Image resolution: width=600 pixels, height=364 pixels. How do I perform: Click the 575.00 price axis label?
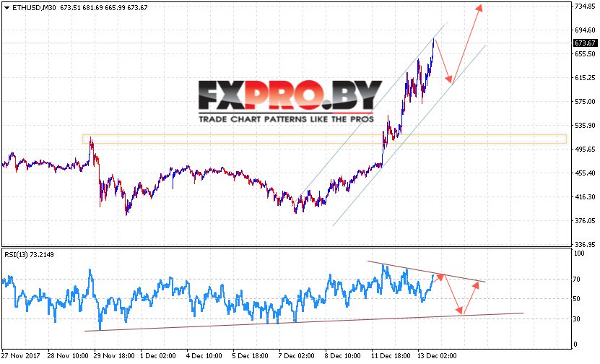pyautogui.click(x=585, y=101)
